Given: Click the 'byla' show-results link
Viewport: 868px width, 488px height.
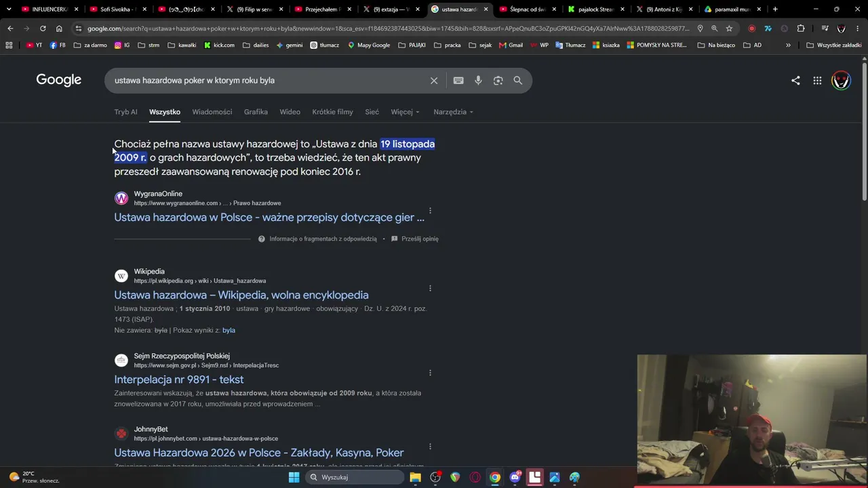Looking at the screenshot, I should coord(229,330).
